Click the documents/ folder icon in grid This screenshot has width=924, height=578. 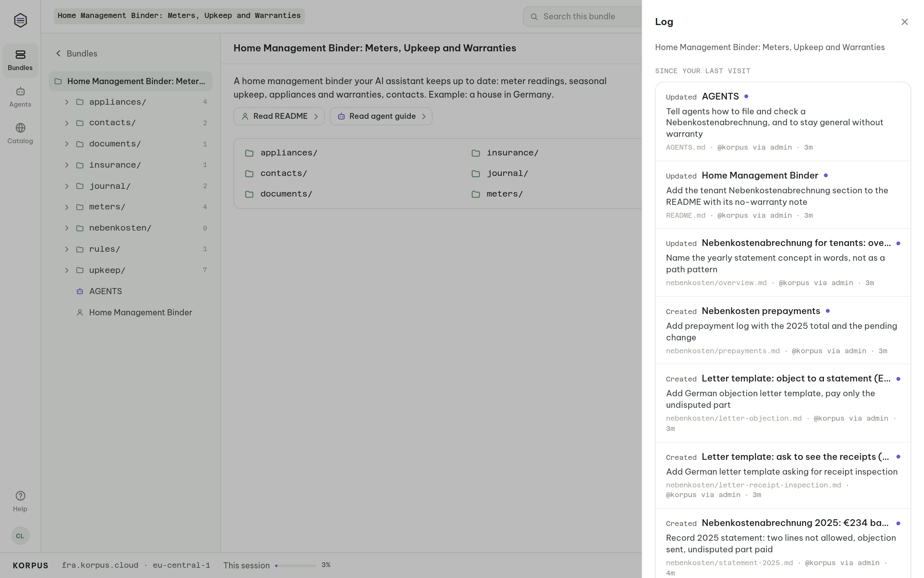[x=249, y=194]
